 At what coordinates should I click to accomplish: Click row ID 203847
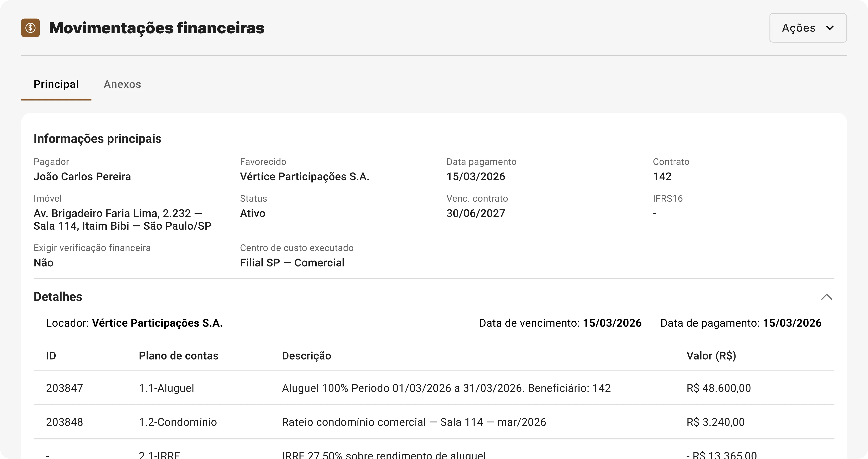click(x=64, y=388)
